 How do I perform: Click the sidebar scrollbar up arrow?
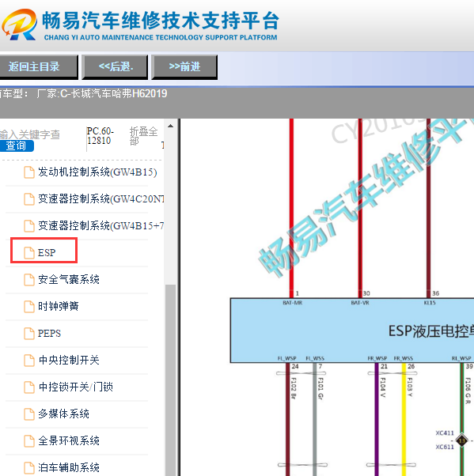coord(170,126)
